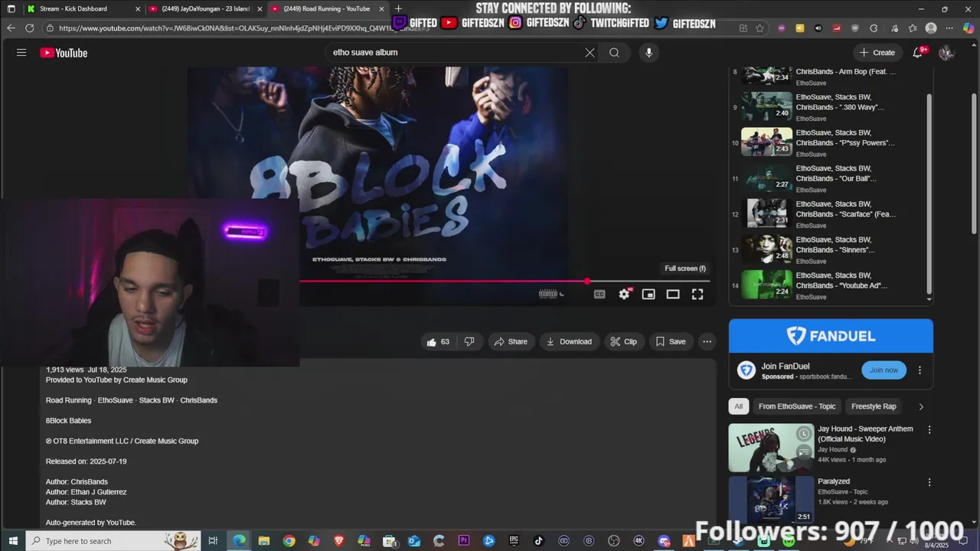
Task: Open the YouTube hamburger guide menu
Action: (x=21, y=53)
